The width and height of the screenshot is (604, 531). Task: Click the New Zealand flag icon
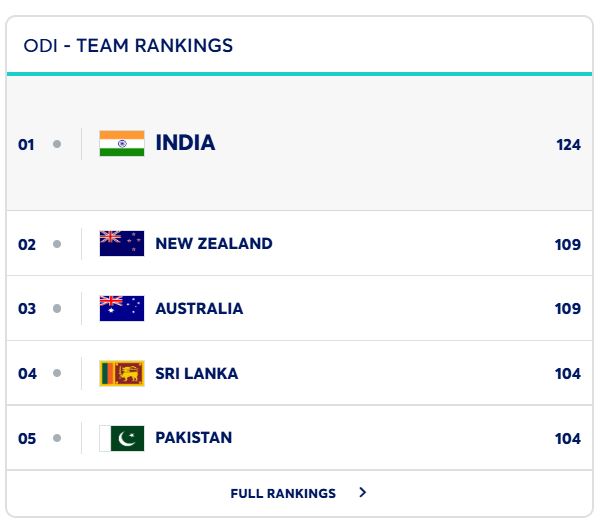click(122, 243)
